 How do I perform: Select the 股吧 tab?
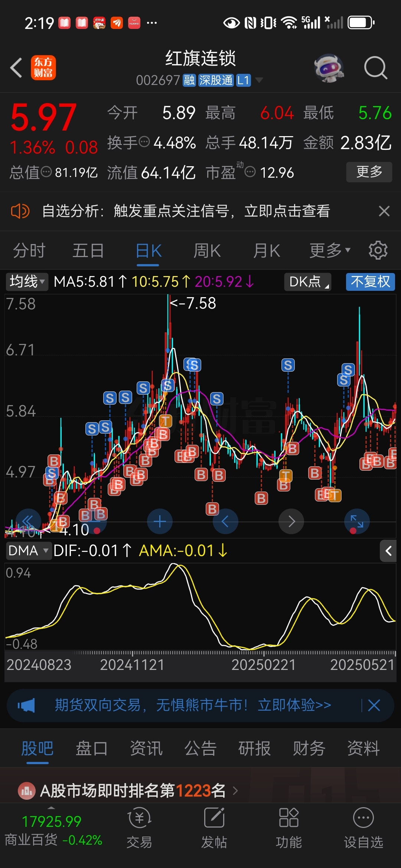click(x=37, y=748)
